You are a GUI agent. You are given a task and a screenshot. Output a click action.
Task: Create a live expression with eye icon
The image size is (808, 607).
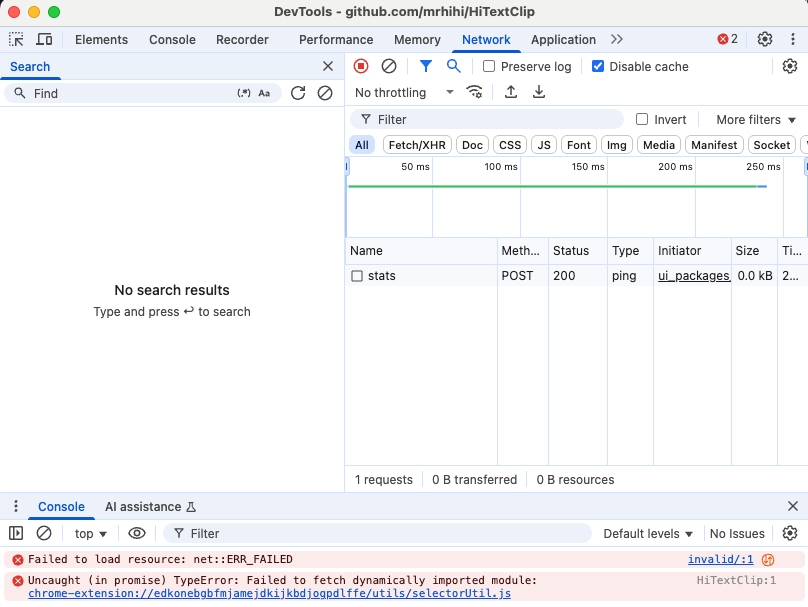coord(137,533)
